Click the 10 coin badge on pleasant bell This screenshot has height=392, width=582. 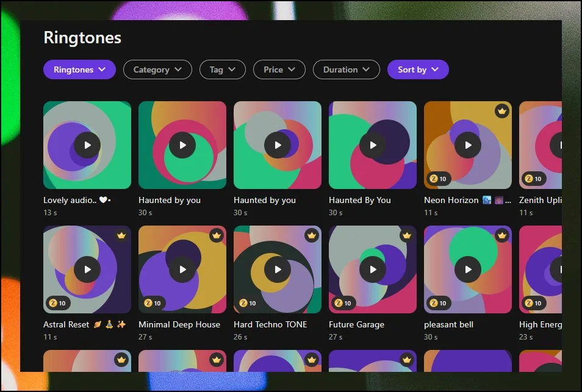(x=438, y=303)
